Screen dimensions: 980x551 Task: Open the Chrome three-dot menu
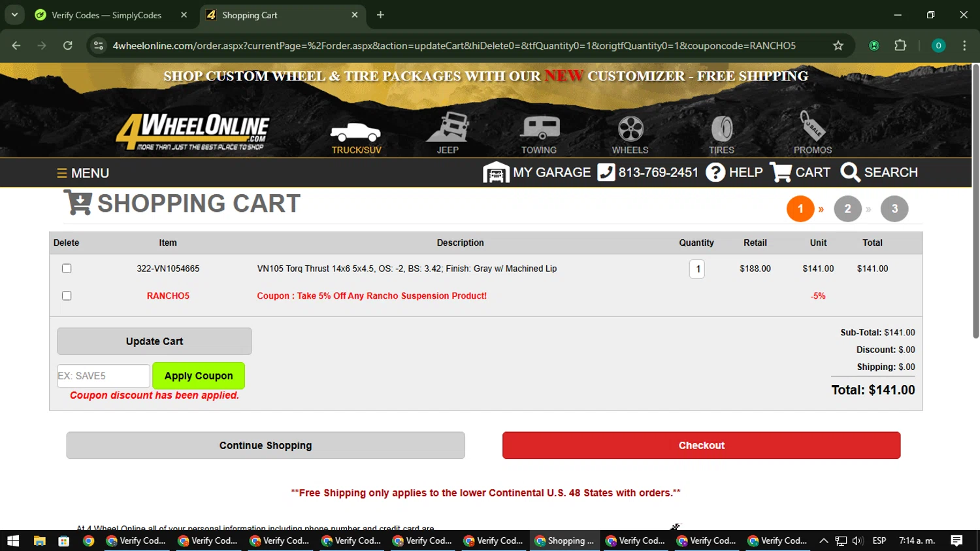tap(964, 46)
